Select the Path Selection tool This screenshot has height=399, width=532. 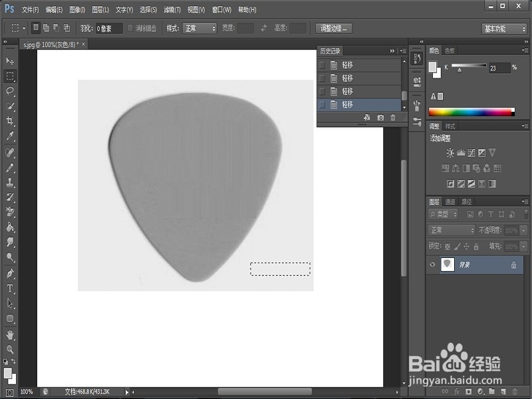pyautogui.click(x=10, y=303)
